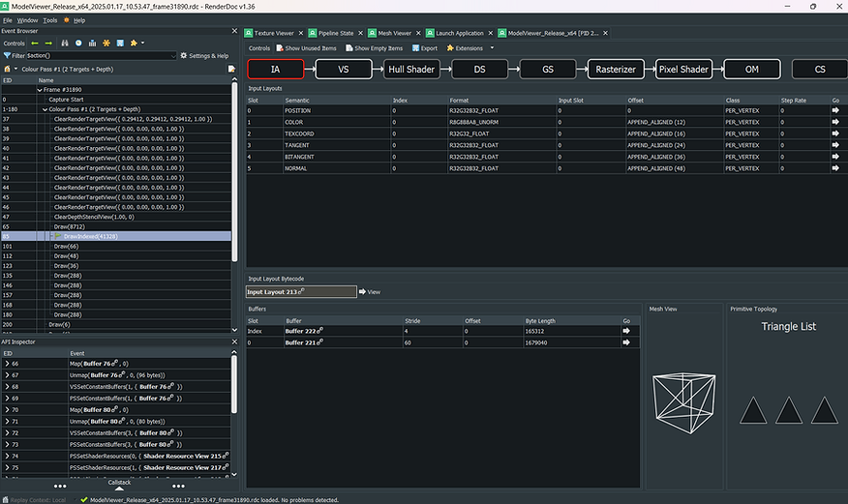Open breadcrumb dropdown arrow beside home icon

15,69
